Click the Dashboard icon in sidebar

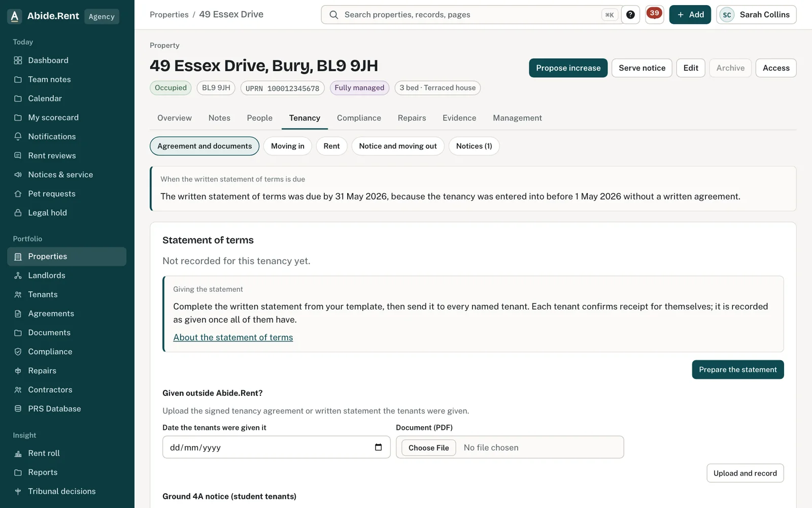[x=18, y=60]
